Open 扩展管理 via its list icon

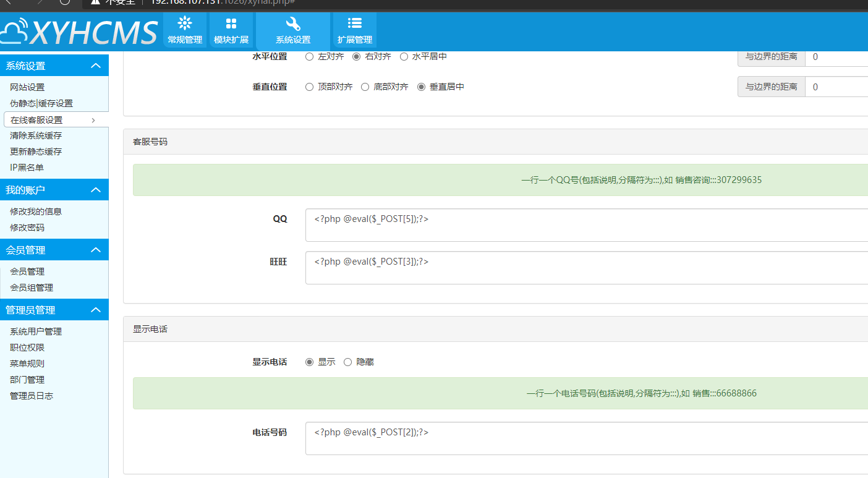click(355, 23)
